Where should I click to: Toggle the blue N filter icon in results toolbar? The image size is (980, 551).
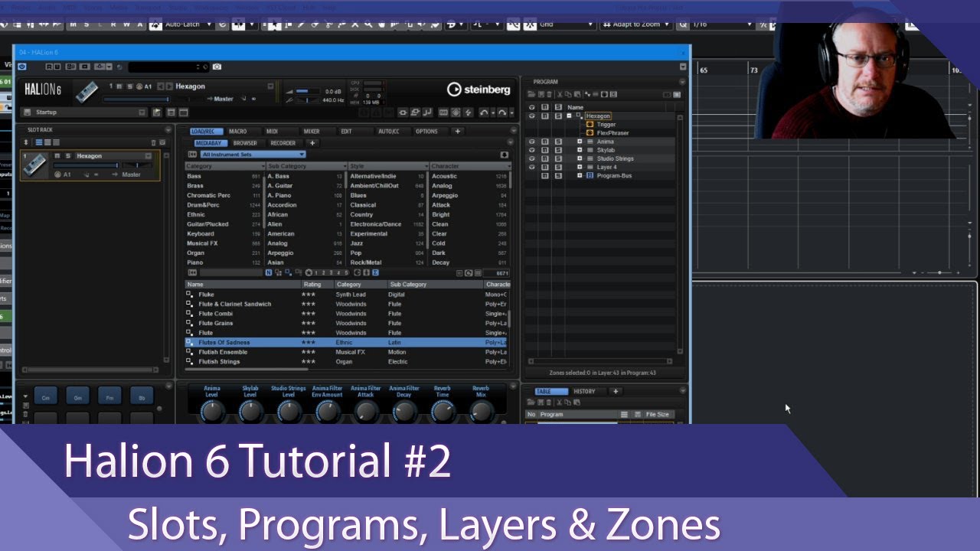[269, 272]
